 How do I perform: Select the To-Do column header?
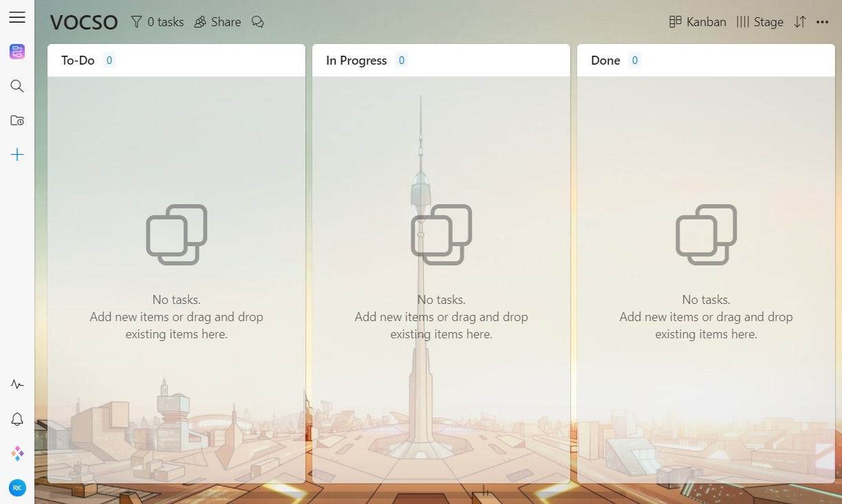pos(176,61)
